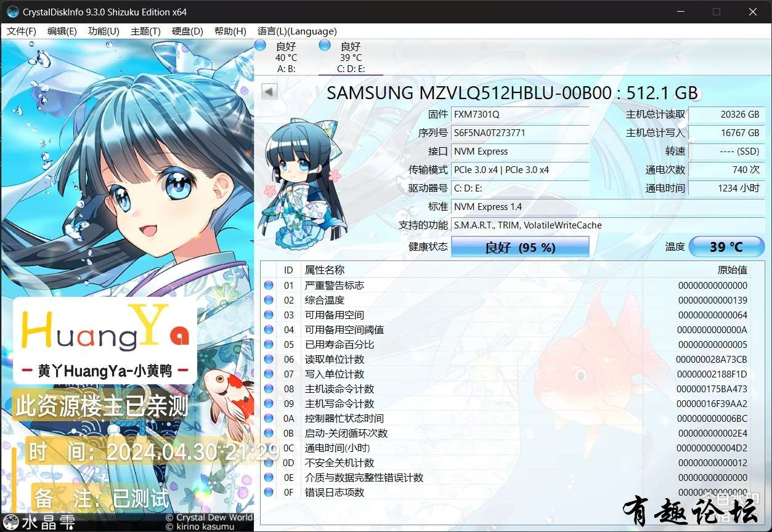This screenshot has width=772, height=532.
Task: Click the raw value 00000000000139
Action: tap(712, 300)
